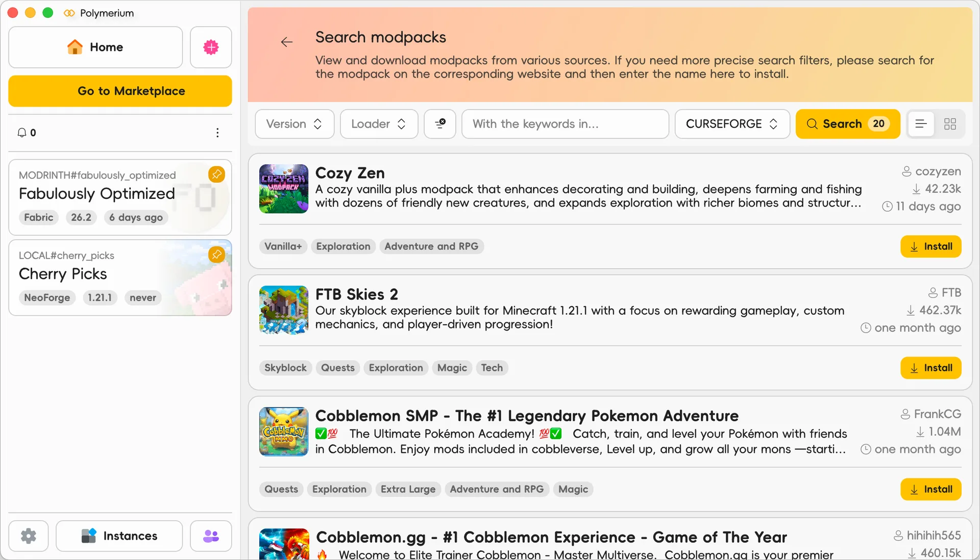
Task: Click the 26.2 version tag
Action: 81,217
